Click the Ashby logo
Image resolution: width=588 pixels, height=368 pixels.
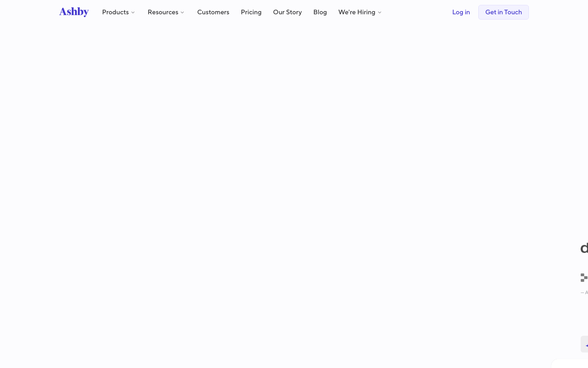tap(74, 12)
